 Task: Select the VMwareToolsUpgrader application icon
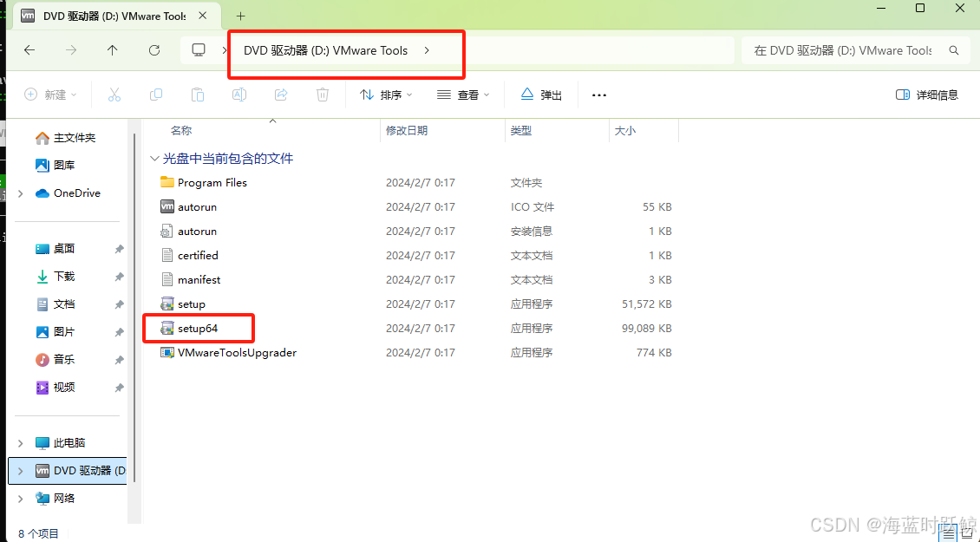coord(167,352)
